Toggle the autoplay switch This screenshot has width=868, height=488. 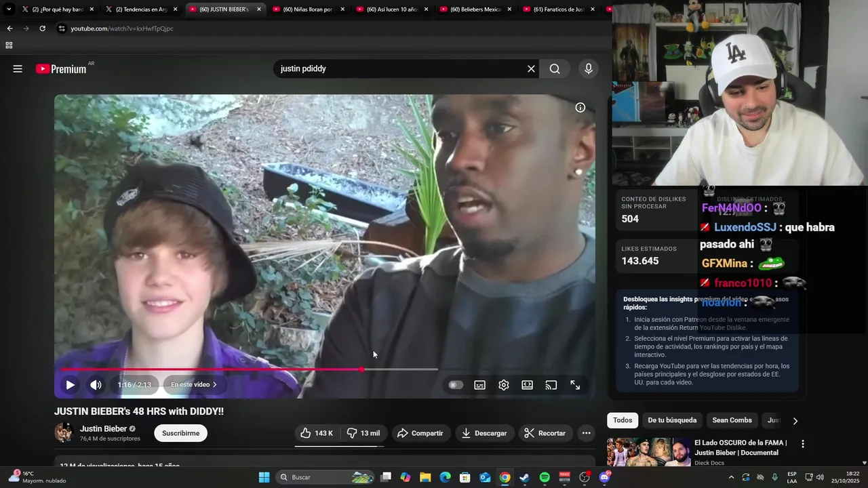(456, 385)
